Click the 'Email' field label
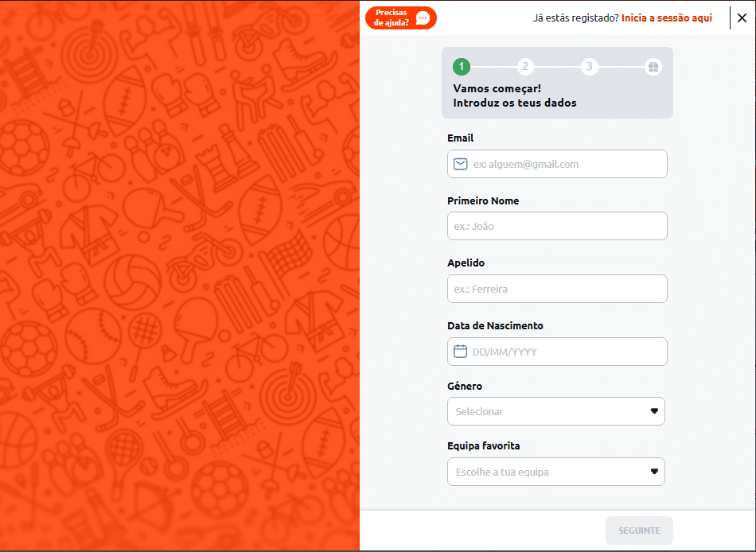Viewport: 756px width, 552px height. tap(461, 138)
